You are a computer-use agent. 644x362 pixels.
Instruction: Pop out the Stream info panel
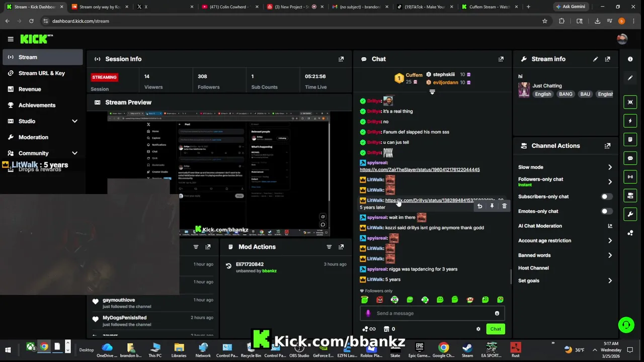(607, 59)
